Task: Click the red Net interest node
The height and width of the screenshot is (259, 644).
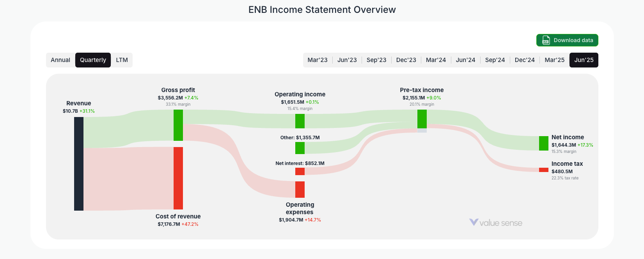Action: pyautogui.click(x=300, y=171)
